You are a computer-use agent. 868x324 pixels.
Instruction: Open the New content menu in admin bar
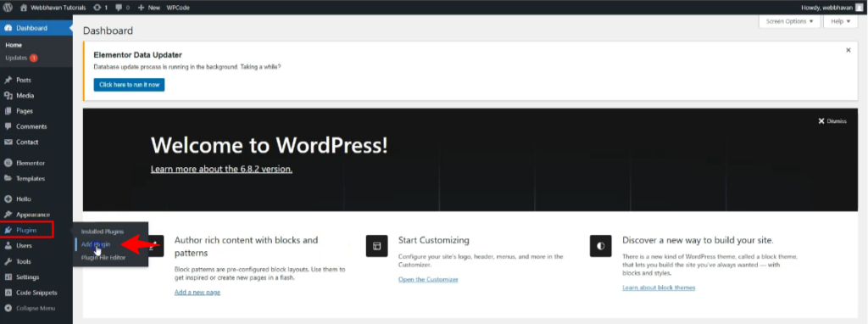(x=148, y=8)
